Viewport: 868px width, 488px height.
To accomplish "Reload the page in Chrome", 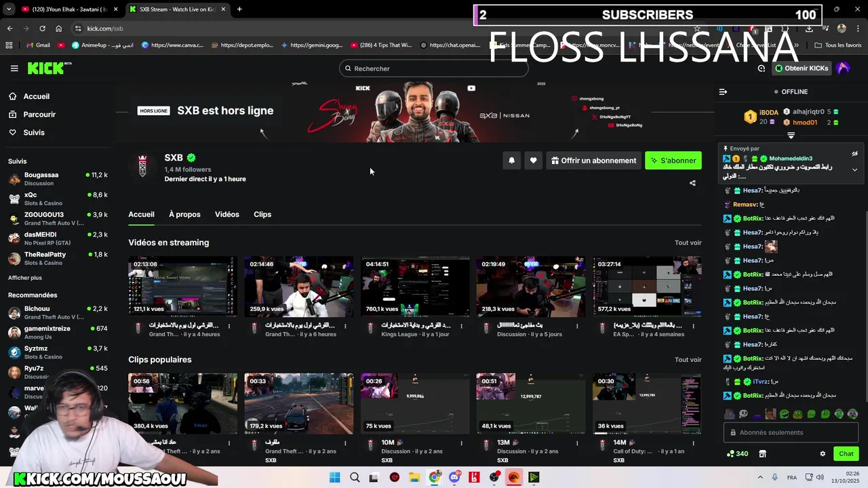I will pyautogui.click(x=42, y=28).
